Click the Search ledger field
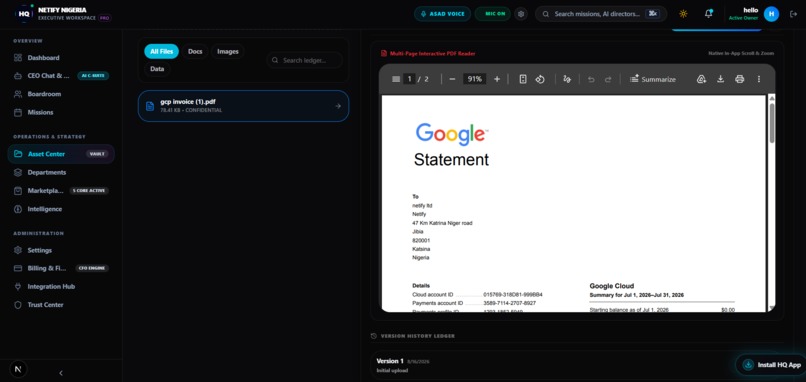Viewport: 806px width, 382px height. coord(305,60)
